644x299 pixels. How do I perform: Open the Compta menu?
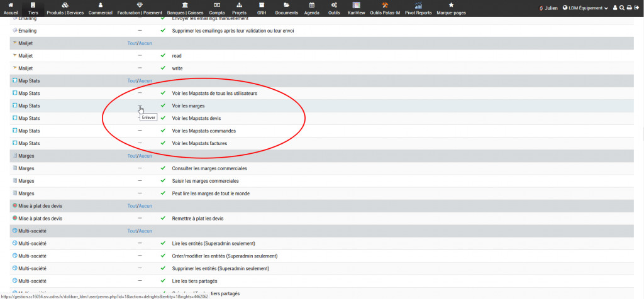point(217,8)
